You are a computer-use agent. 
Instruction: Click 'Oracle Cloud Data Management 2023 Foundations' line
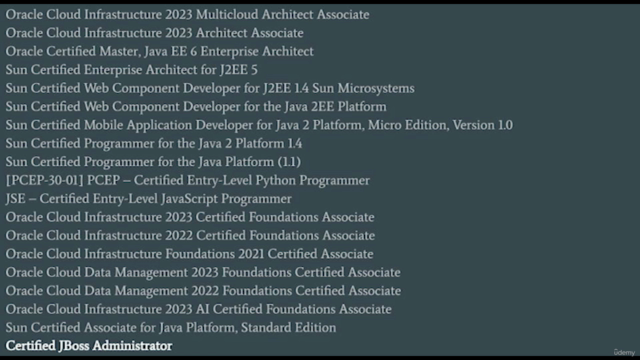point(203,272)
